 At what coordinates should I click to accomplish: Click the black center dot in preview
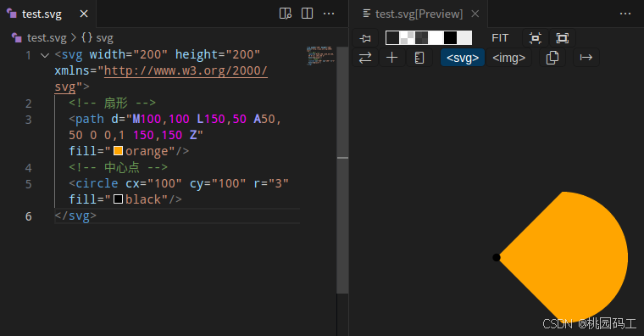(x=497, y=257)
